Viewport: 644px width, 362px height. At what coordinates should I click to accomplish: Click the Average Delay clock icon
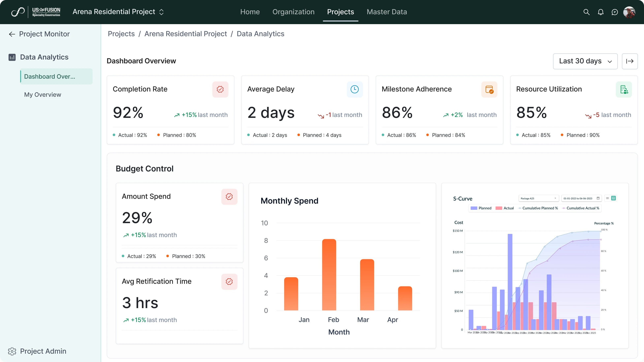point(355,89)
